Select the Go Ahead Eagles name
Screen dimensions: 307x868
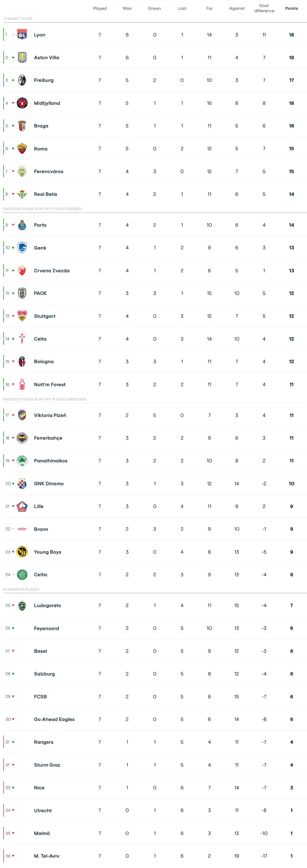54,719
